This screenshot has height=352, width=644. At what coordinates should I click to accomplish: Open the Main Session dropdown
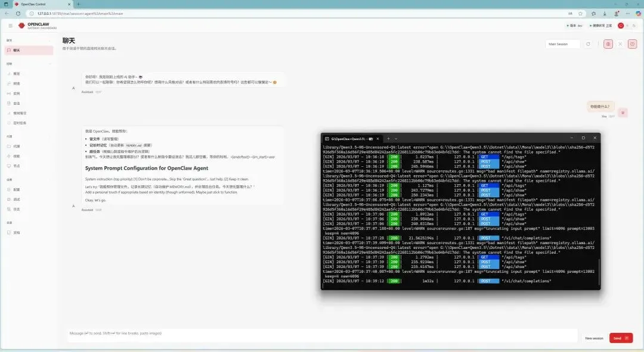pos(563,44)
